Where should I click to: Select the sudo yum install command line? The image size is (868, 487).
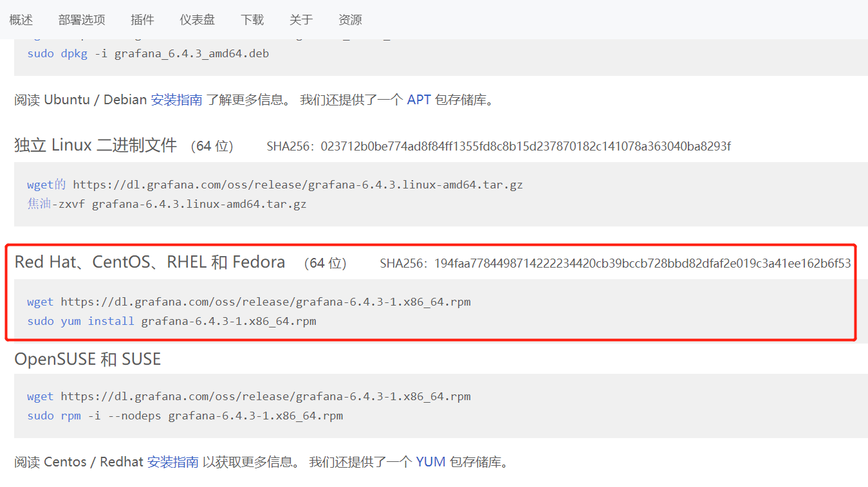tap(172, 321)
